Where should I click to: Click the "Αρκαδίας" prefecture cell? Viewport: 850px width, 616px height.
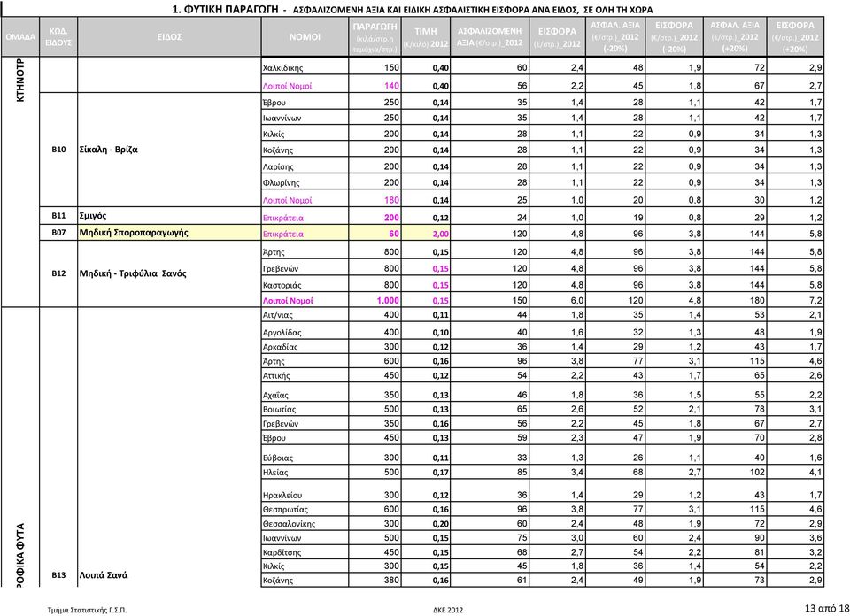305,347
